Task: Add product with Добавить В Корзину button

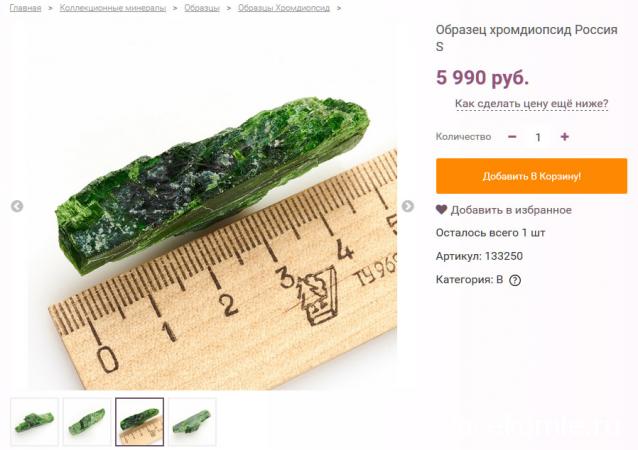Action: click(531, 176)
